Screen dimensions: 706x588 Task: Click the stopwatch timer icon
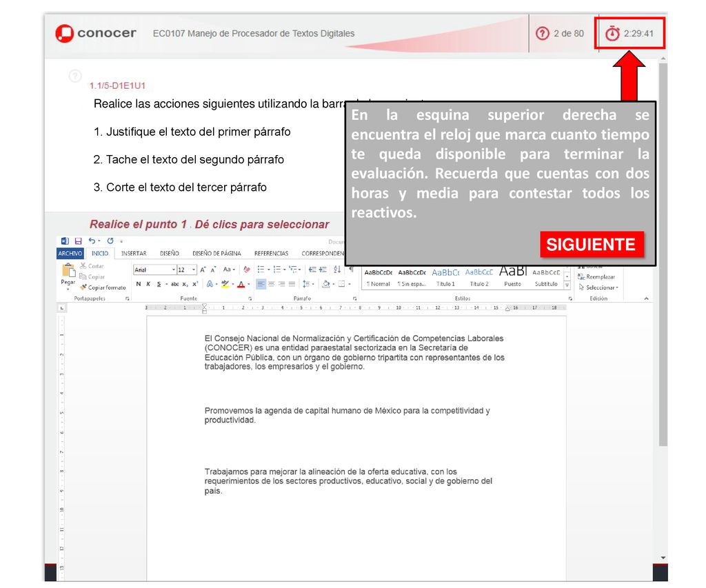[x=612, y=33]
